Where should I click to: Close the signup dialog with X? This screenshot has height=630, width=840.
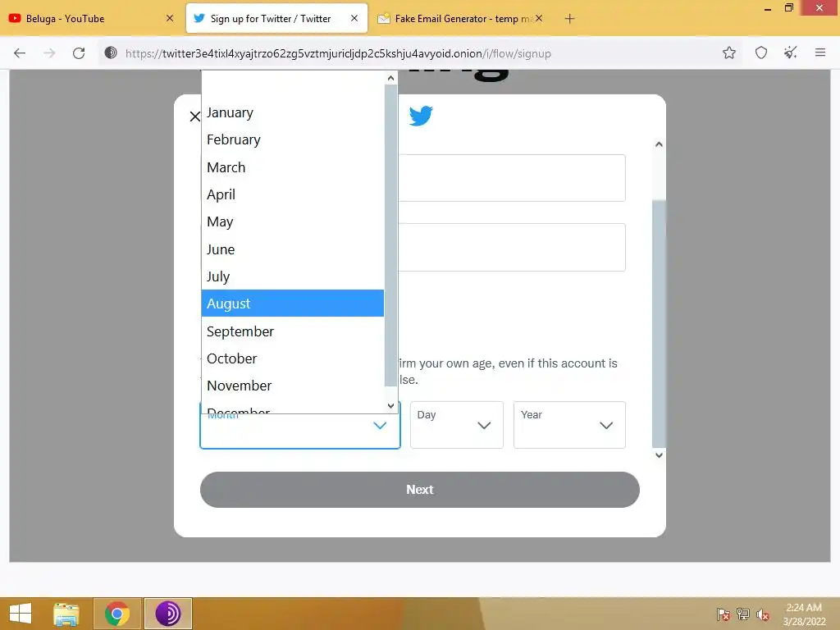195,116
